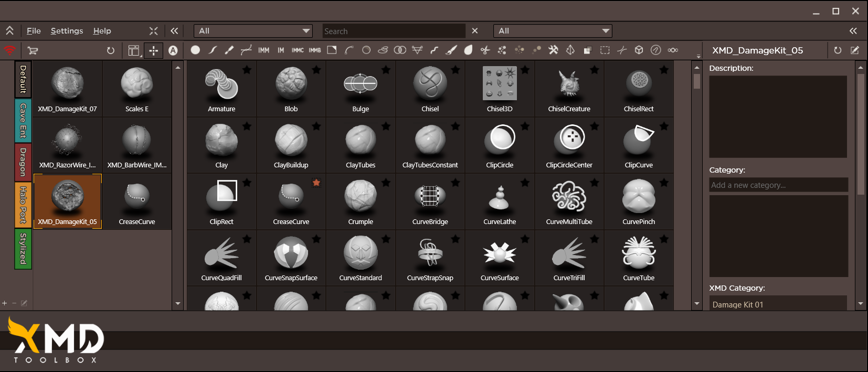The width and height of the screenshot is (868, 372).
Task: Toggle favorite star on Chisel3D brush
Action: (x=525, y=69)
